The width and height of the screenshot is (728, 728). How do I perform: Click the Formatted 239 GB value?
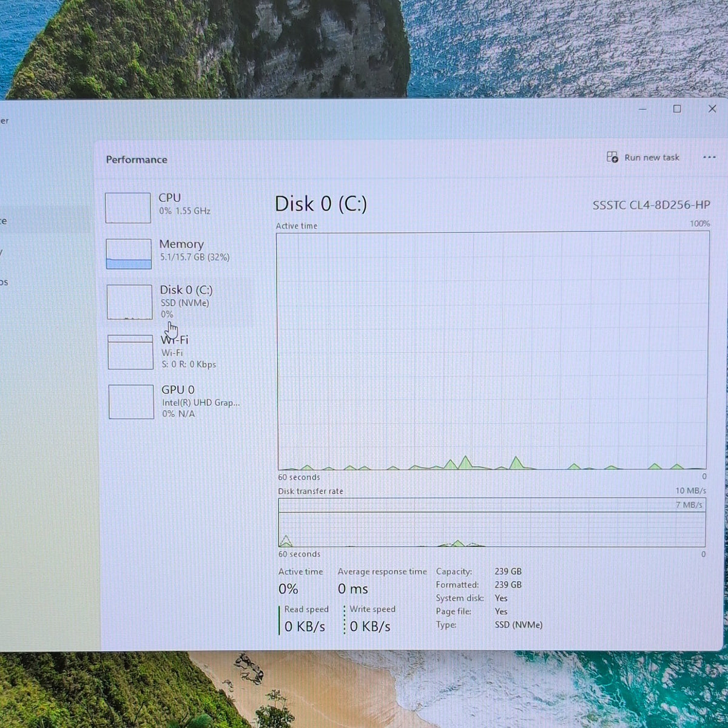(x=508, y=585)
